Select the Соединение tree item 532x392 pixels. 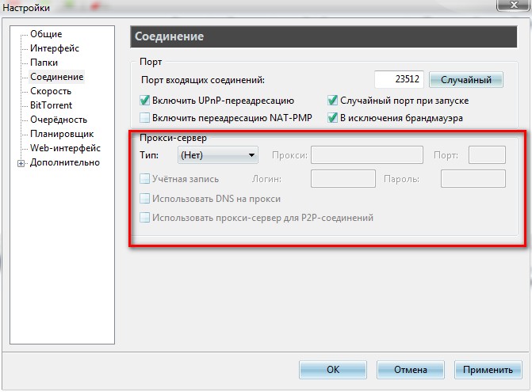coord(56,77)
